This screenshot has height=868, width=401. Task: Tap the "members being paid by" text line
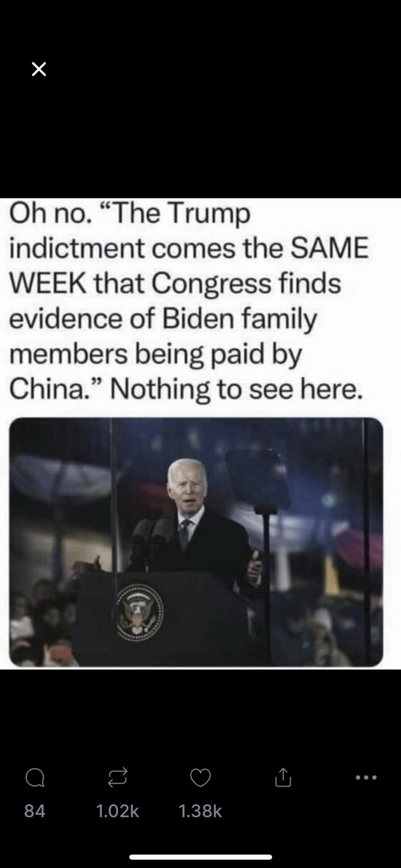[156, 354]
